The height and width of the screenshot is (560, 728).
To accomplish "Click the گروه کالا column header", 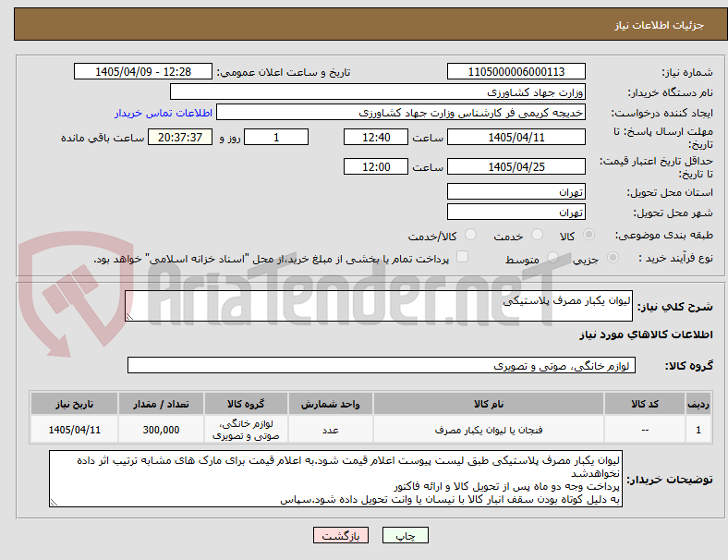I will click(246, 404).
